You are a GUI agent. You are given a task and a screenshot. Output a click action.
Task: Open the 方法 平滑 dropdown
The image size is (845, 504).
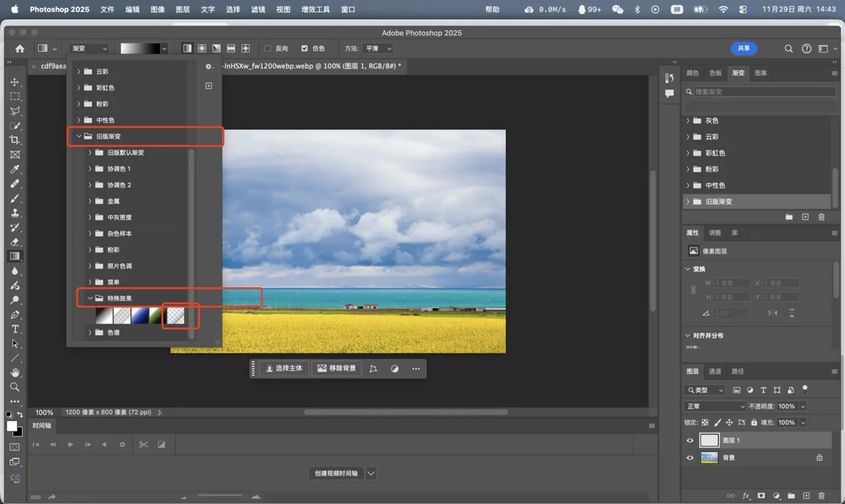[378, 49]
